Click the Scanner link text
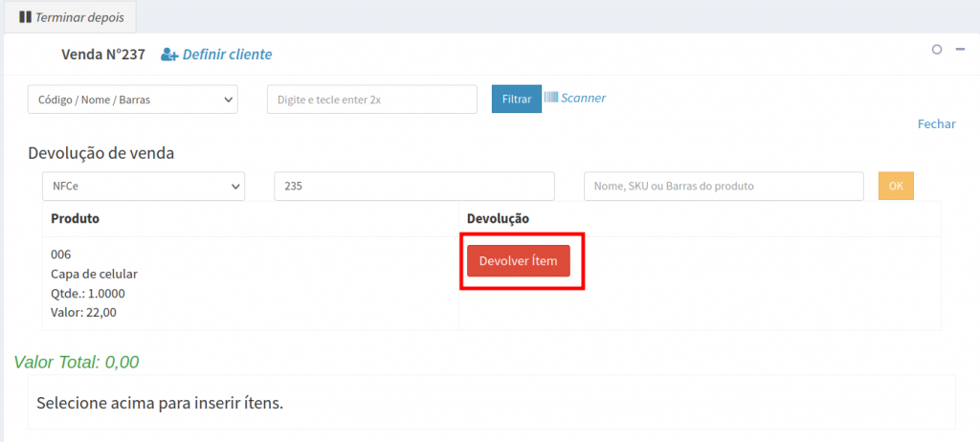The image size is (980, 442). pos(583,98)
